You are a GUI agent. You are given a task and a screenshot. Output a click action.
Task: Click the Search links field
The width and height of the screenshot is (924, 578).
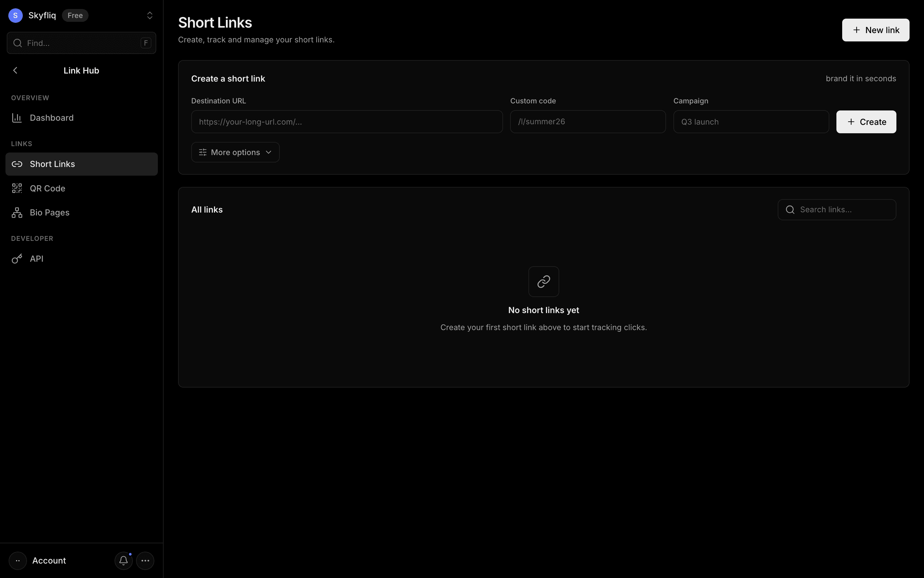pyautogui.click(x=837, y=209)
